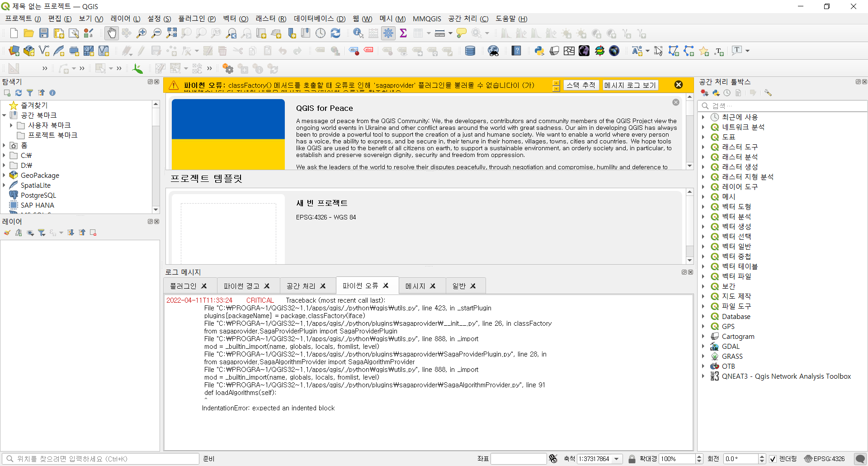This screenshot has height=466, width=868.
Task: Open the help book icon
Action: click(516, 51)
